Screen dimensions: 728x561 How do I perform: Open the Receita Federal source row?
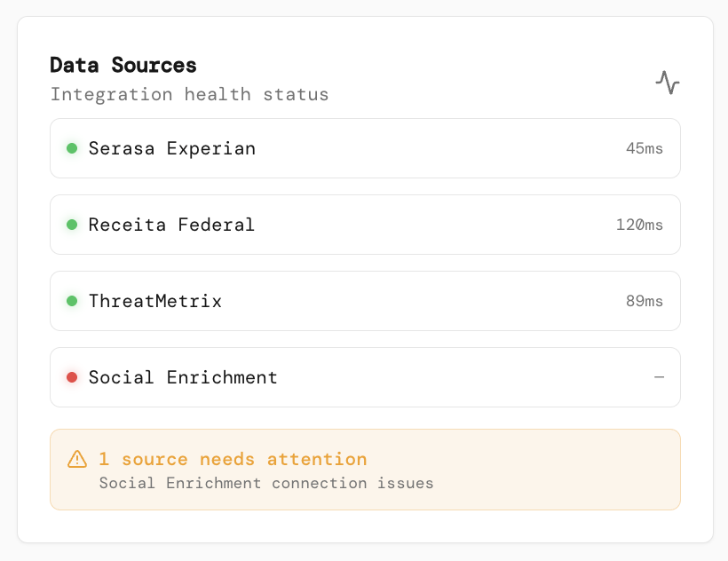coord(365,225)
